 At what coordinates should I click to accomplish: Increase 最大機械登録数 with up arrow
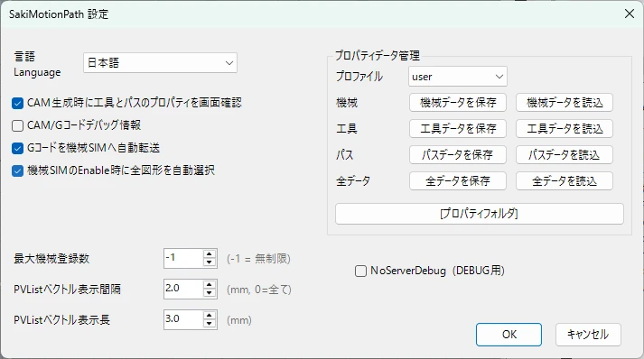pyautogui.click(x=210, y=254)
